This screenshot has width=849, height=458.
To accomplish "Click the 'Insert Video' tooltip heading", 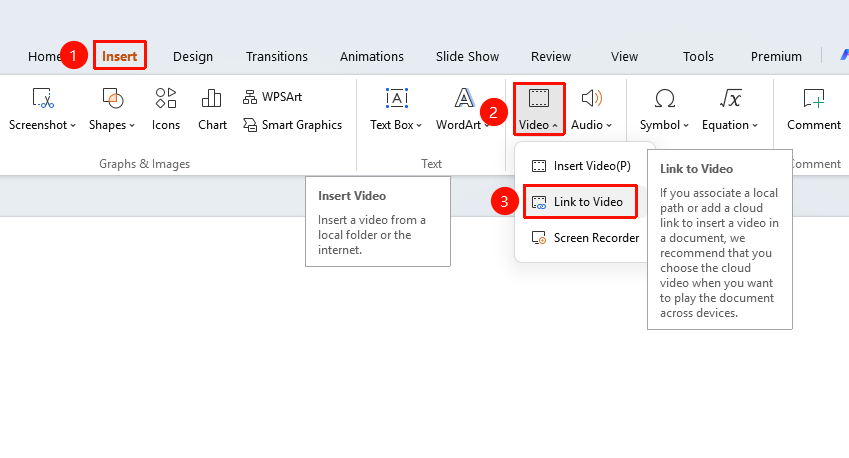I will [352, 196].
